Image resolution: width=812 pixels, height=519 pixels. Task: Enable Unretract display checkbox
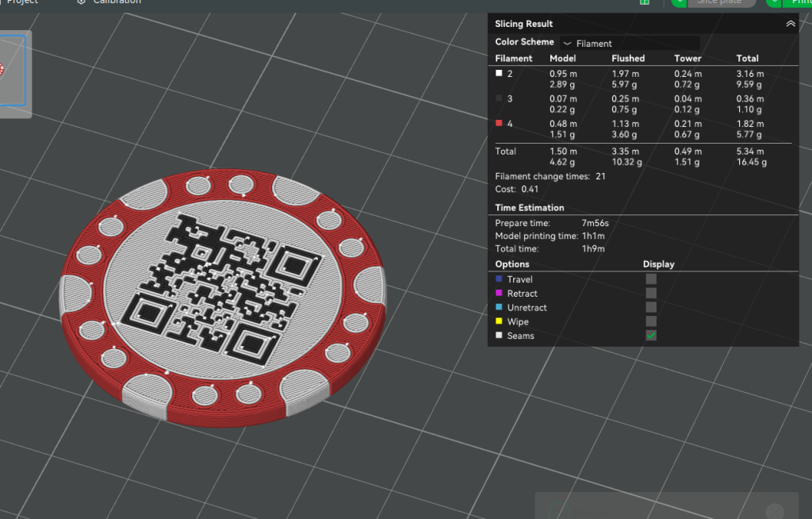[651, 308]
